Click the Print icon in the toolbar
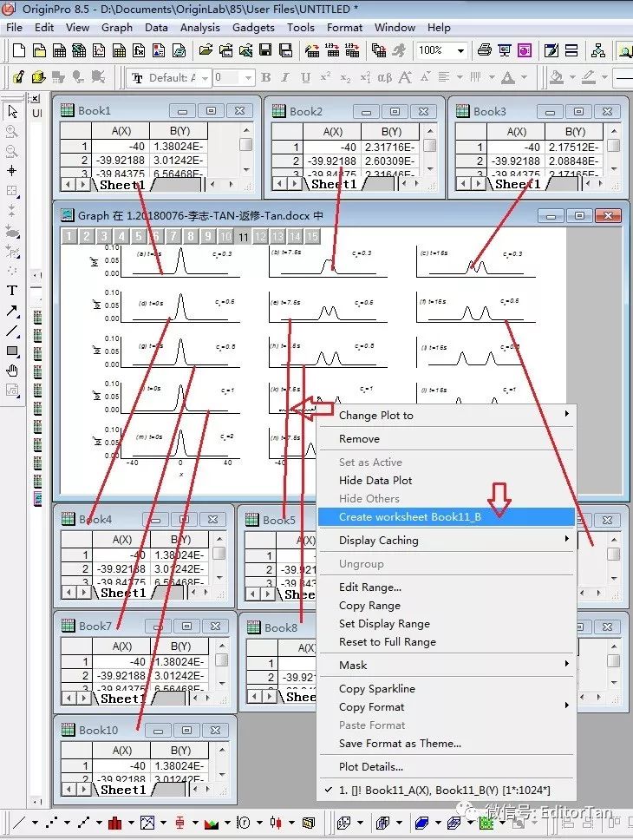The image size is (633, 840). 484,50
